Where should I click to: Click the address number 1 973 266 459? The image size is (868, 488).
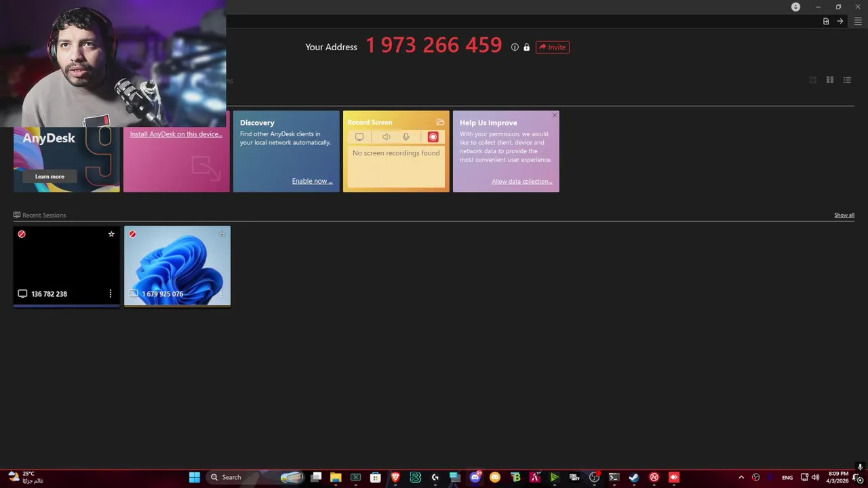tap(434, 45)
